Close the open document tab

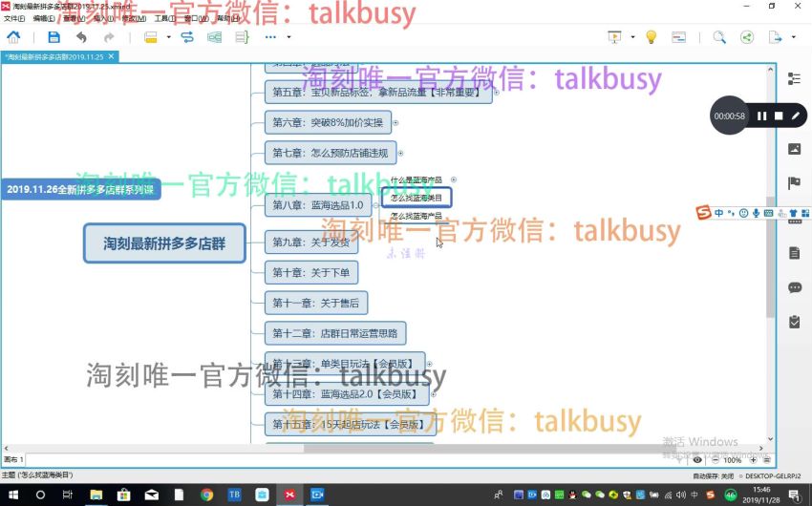(x=111, y=56)
